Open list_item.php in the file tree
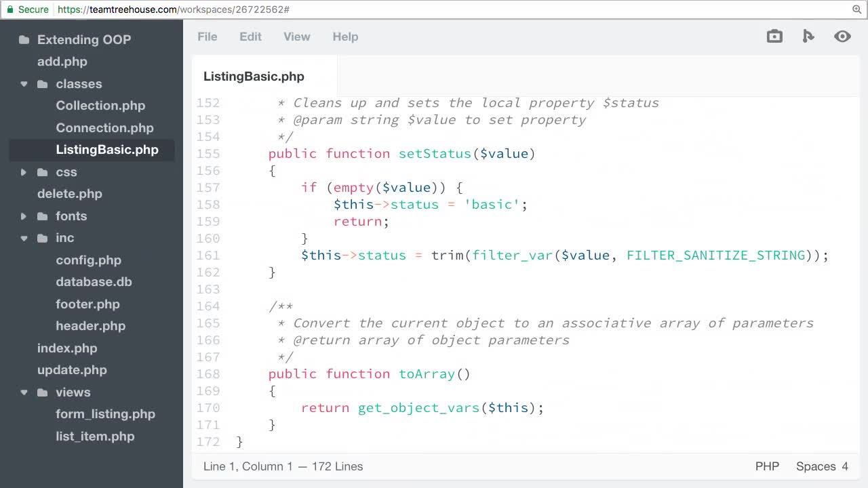This screenshot has height=488, width=868. click(95, 436)
